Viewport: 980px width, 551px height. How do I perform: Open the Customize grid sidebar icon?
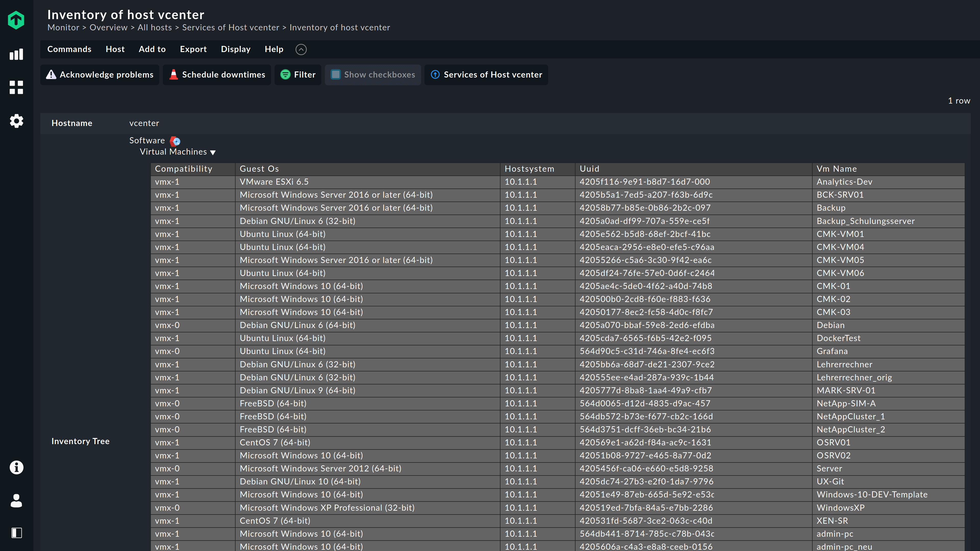tap(16, 87)
